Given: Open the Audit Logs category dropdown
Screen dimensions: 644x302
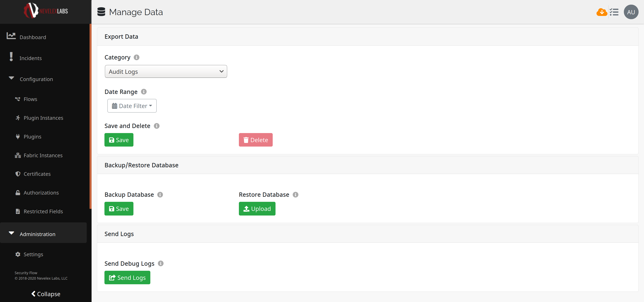Looking at the screenshot, I should [x=166, y=72].
